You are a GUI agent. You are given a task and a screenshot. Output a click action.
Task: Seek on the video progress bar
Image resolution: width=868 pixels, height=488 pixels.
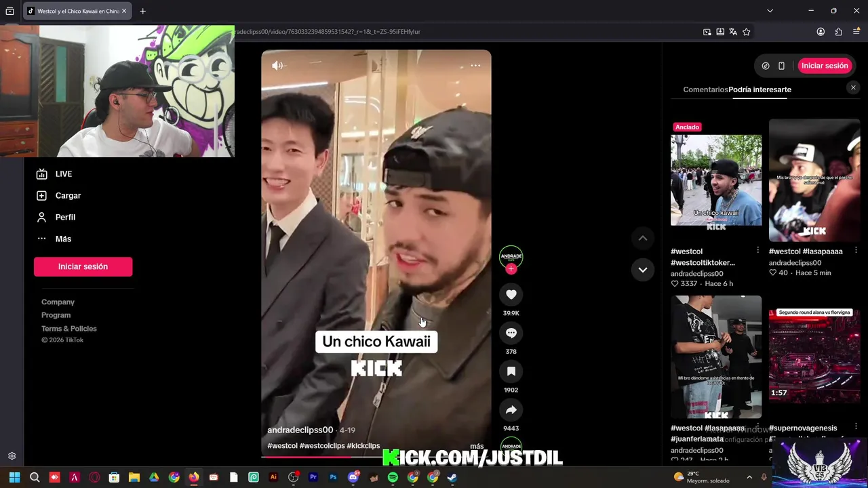point(376,457)
